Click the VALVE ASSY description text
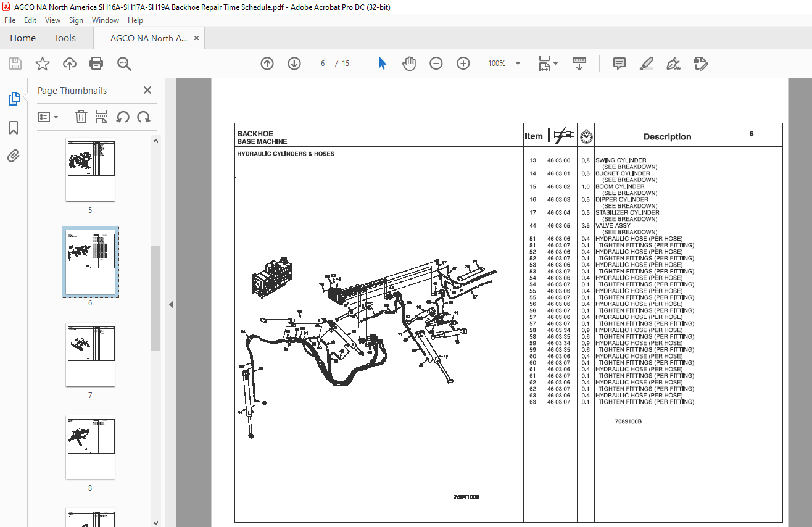Viewport: 812px width, 527px height. (613, 226)
